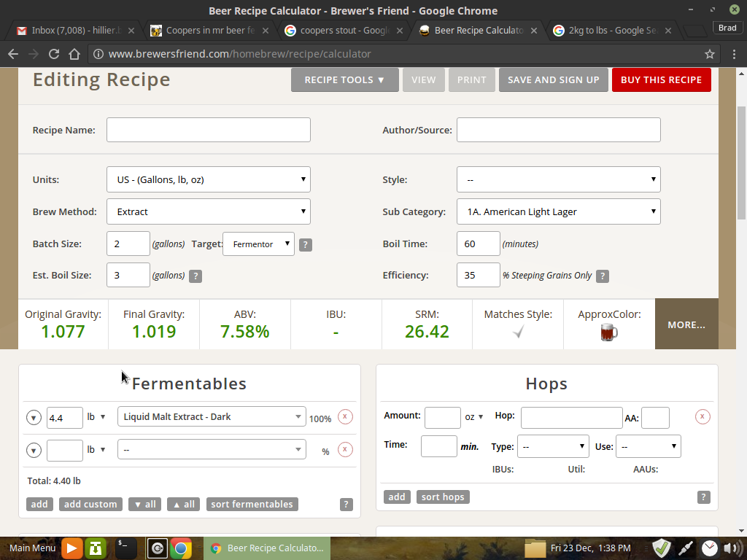This screenshot has height=560, width=747.
Task: Click Buy This Recipe button
Action: pyautogui.click(x=661, y=79)
